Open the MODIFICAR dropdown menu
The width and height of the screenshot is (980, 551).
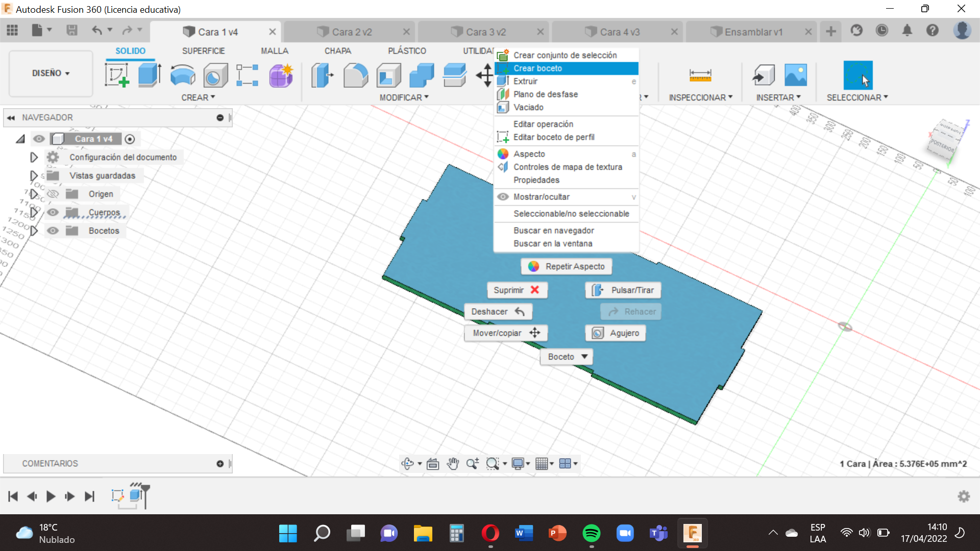point(404,97)
